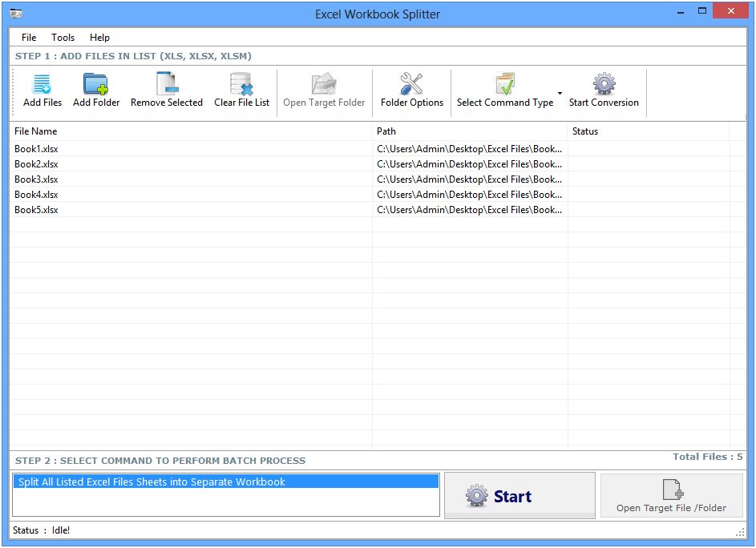This screenshot has width=756, height=548.
Task: Select Book2.xlsx in the file list
Action: tap(36, 164)
